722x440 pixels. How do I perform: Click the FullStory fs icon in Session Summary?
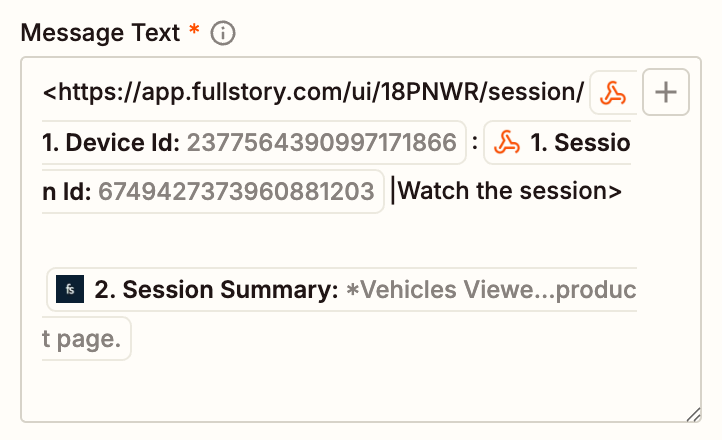coord(70,290)
